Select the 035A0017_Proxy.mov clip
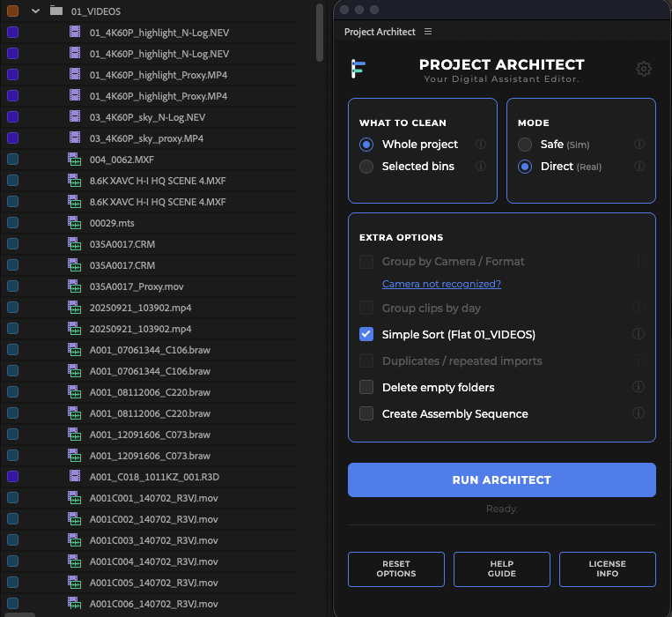672x617 pixels. pos(137,286)
